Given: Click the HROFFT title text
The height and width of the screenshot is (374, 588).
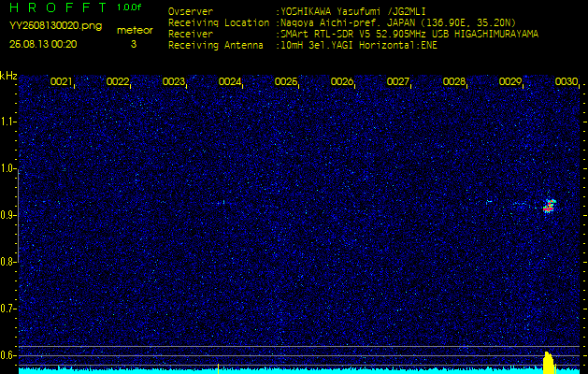Looking at the screenshot, I should tap(59, 7).
